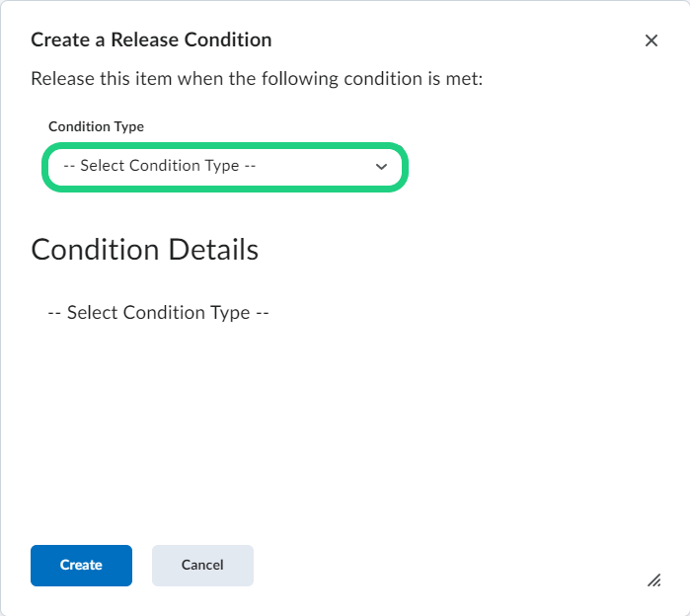Screen dimensions: 690x616
Task: Click the placeholder text under Condition Details
Action: pyautogui.click(x=158, y=313)
